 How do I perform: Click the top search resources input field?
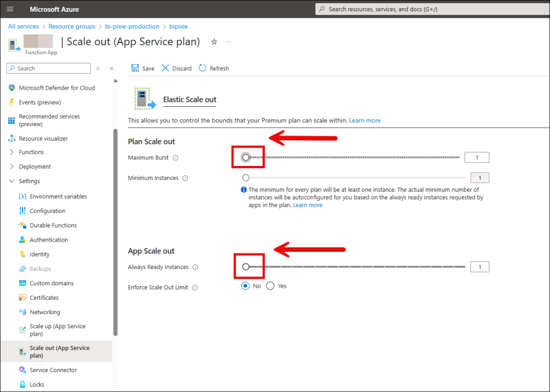(430, 9)
